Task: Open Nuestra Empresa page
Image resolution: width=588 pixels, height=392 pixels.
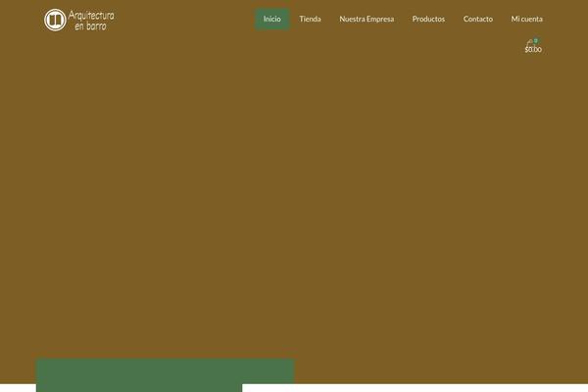Action: [367, 20]
